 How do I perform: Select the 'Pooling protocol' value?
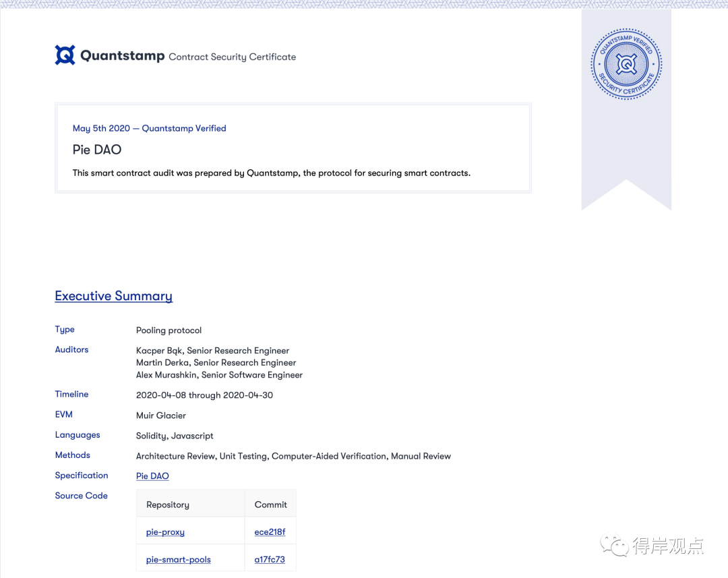tap(169, 330)
